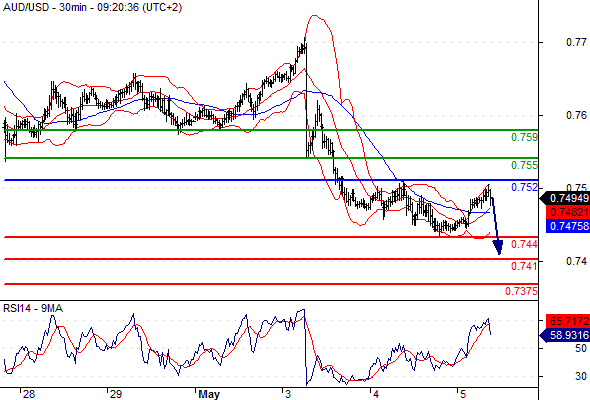590x400 pixels.
Task: Select the 0.76 price axis label
Action: [x=576, y=115]
